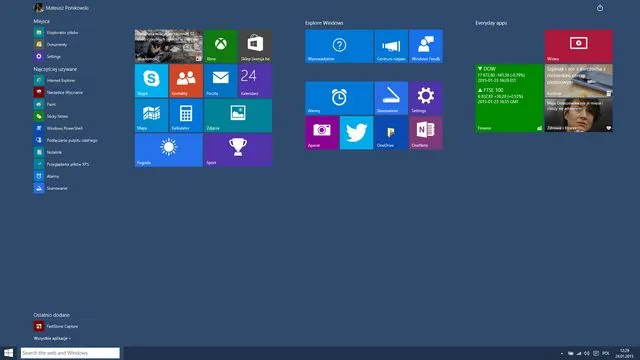The image size is (640, 360).
Task: Open Podłączanie pulpitu zdalnego entry
Action: (66, 140)
